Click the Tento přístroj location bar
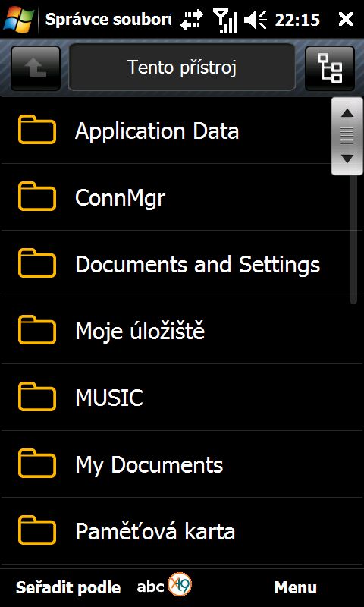 182,68
